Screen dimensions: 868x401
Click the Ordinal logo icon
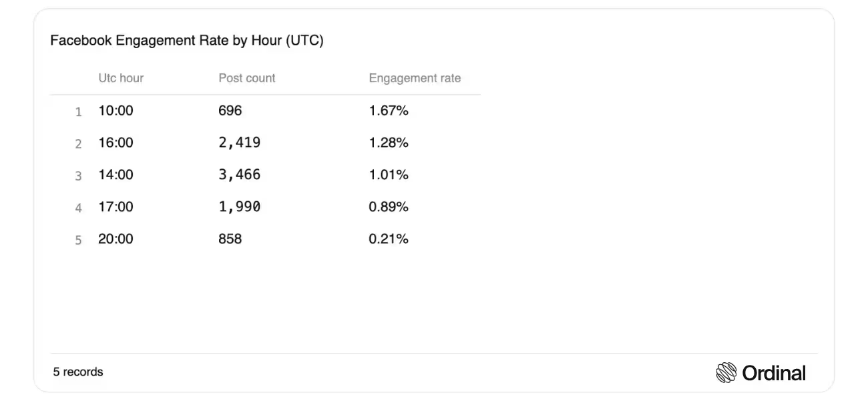(726, 373)
